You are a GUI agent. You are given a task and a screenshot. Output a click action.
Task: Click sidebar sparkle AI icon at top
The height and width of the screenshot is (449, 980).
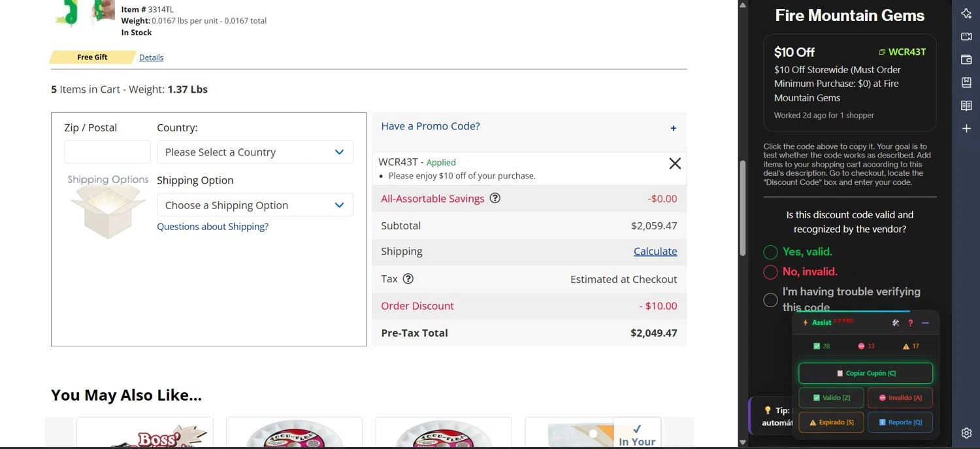pyautogui.click(x=966, y=14)
